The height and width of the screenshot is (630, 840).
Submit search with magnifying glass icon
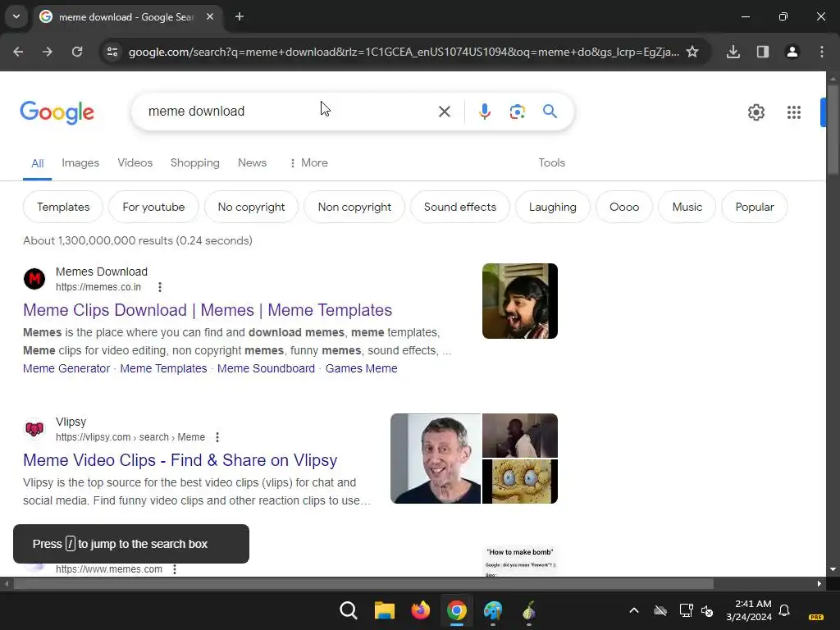pyautogui.click(x=550, y=112)
